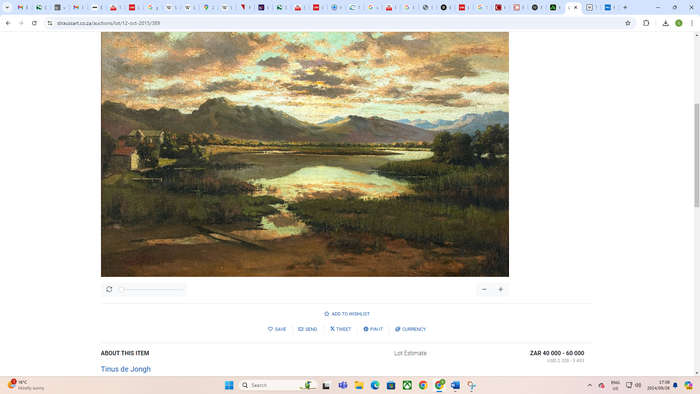Switch to the tab right of the active tab
The image size is (700, 394).
(x=590, y=7)
